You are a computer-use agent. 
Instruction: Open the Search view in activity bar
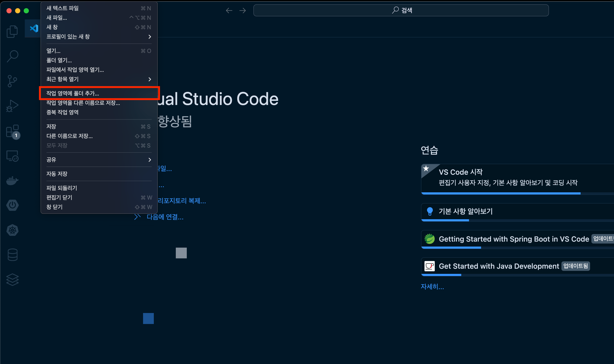point(12,56)
